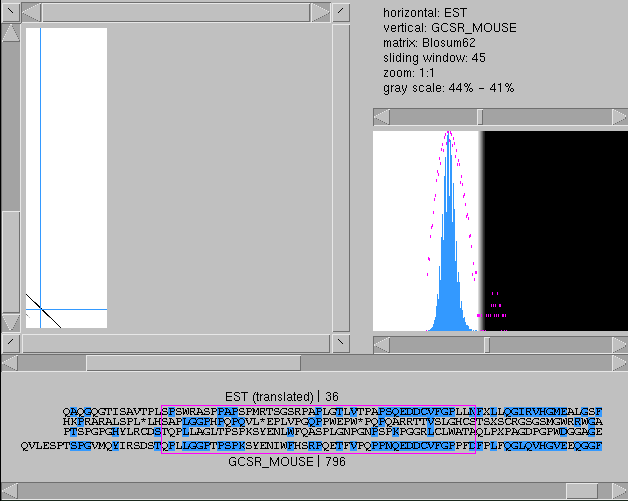Click the lower gray scale slider thumb

487,345
